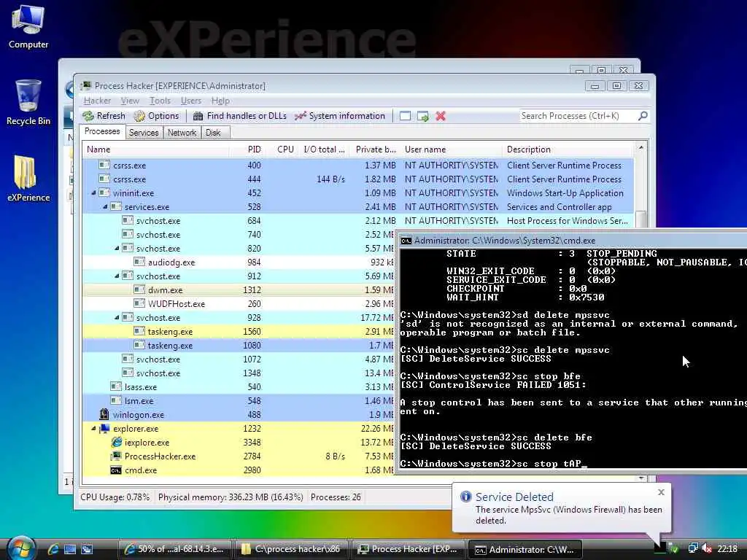Switch to the C:\process hacker\x86 taskbar button
Image resolution: width=747 pixels, height=560 pixels.
(x=292, y=549)
